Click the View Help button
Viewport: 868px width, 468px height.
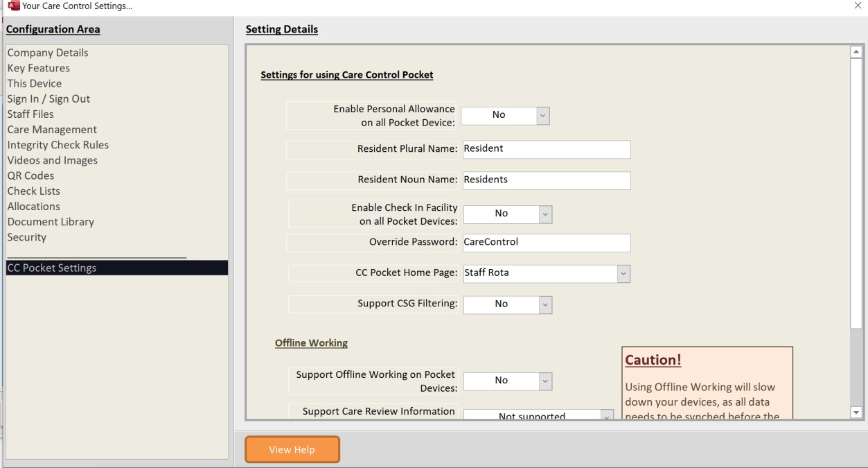(x=292, y=449)
